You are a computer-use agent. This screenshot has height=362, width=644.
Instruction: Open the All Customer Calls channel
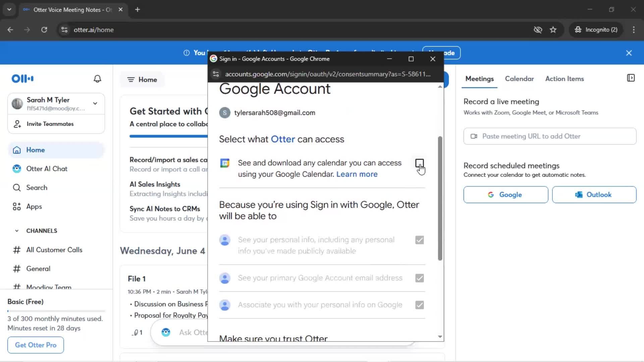point(56,250)
